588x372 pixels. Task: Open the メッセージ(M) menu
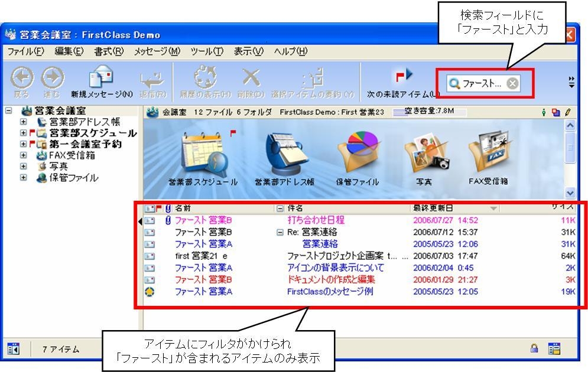coord(157,51)
